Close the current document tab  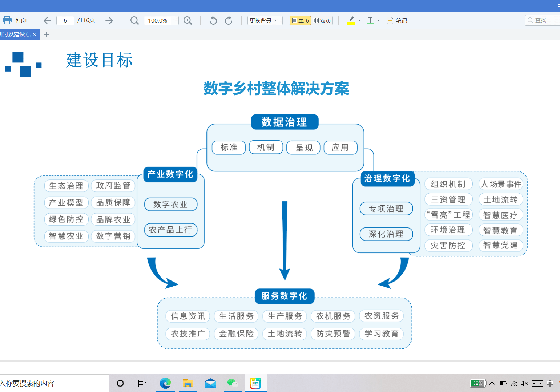pyautogui.click(x=34, y=35)
